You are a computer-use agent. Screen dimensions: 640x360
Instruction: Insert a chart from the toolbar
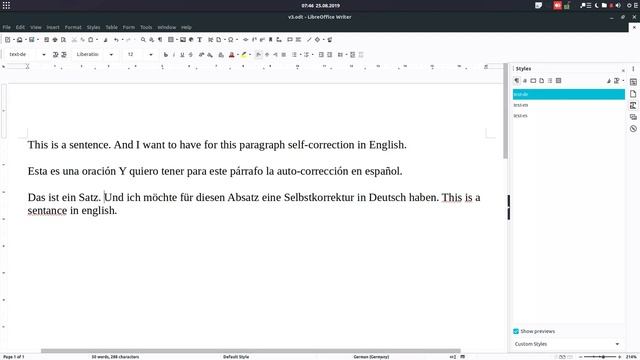click(191, 40)
